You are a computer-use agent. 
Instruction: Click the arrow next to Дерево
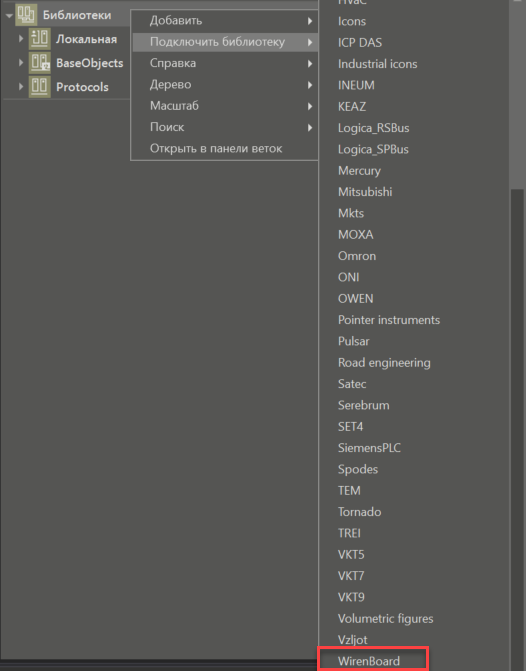point(310,85)
